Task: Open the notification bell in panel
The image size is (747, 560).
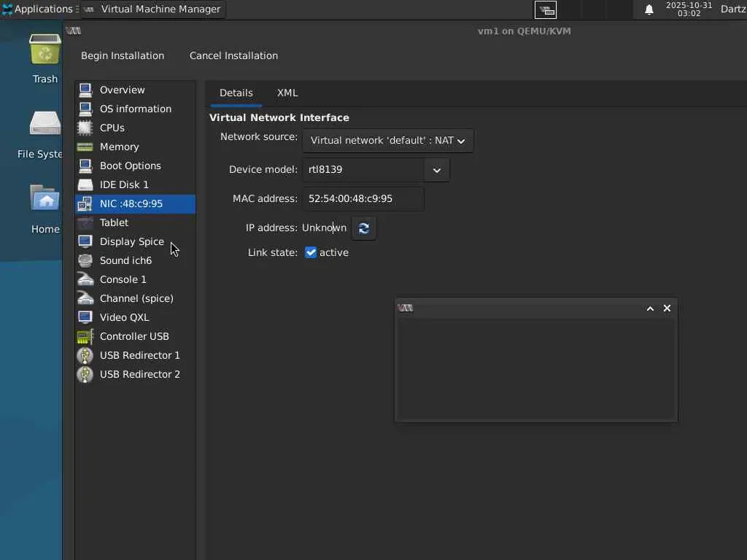Action: 649,9
